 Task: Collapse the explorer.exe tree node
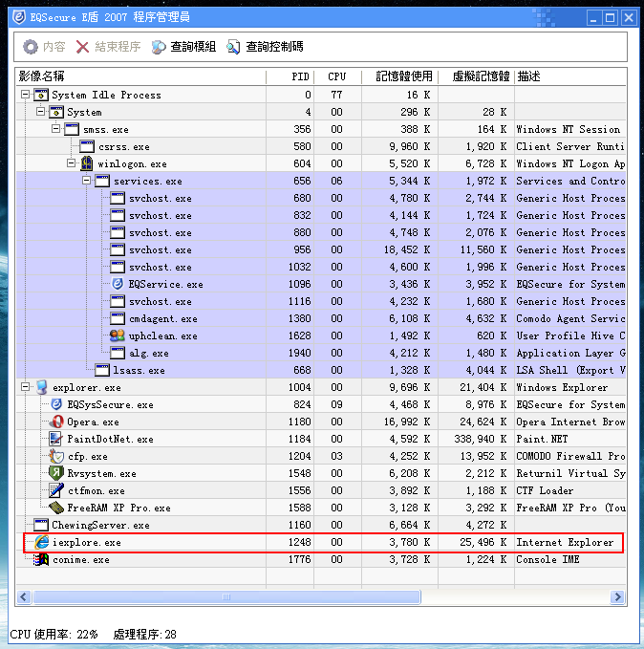(x=25, y=387)
